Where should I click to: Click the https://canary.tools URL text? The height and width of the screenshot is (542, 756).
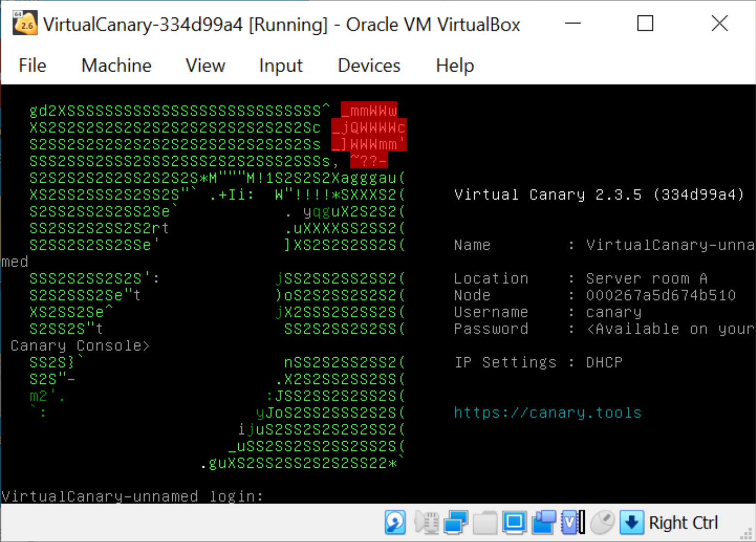547,413
